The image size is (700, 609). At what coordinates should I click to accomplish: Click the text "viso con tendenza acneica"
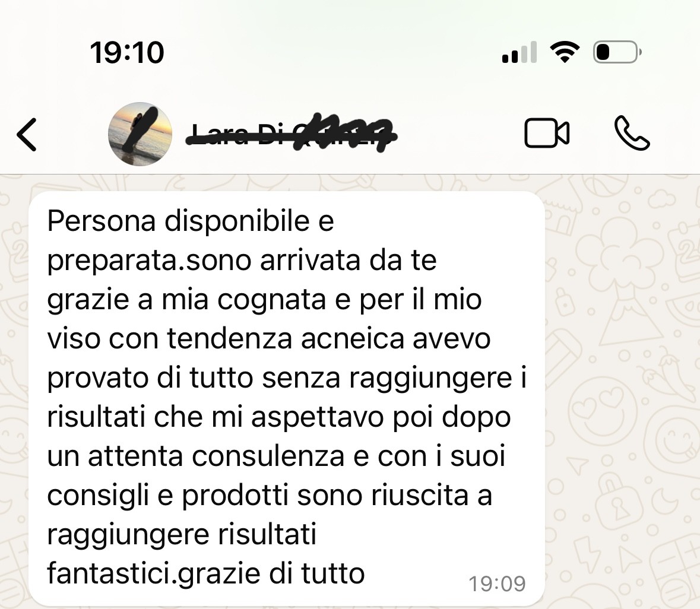click(x=226, y=339)
